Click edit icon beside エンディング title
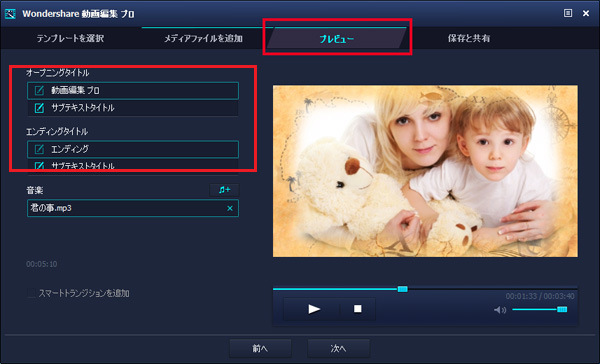Viewport: 600px width, 364px height. pyautogui.click(x=39, y=149)
